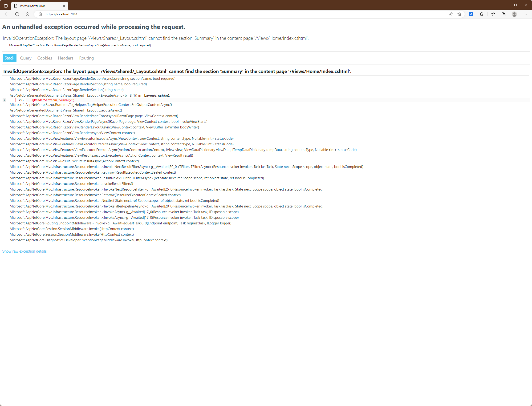Image resolution: width=532 pixels, height=406 pixels.
Task: Click the user profile avatar
Action: click(514, 14)
